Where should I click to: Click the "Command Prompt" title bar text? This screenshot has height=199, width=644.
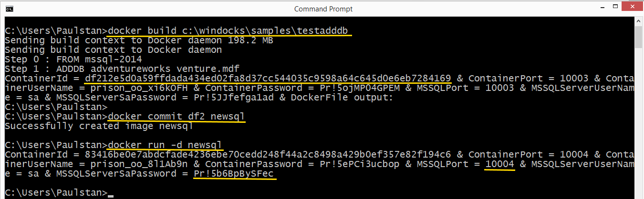pos(323,9)
